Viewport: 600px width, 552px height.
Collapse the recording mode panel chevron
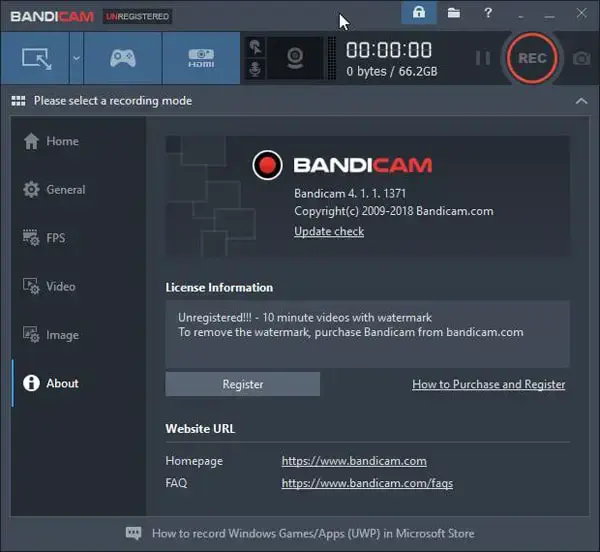pos(581,101)
